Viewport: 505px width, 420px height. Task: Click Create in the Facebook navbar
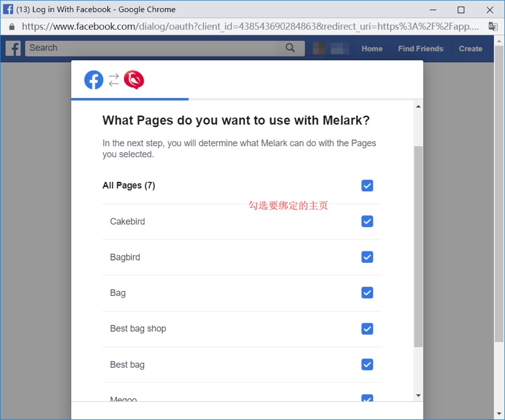[470, 49]
